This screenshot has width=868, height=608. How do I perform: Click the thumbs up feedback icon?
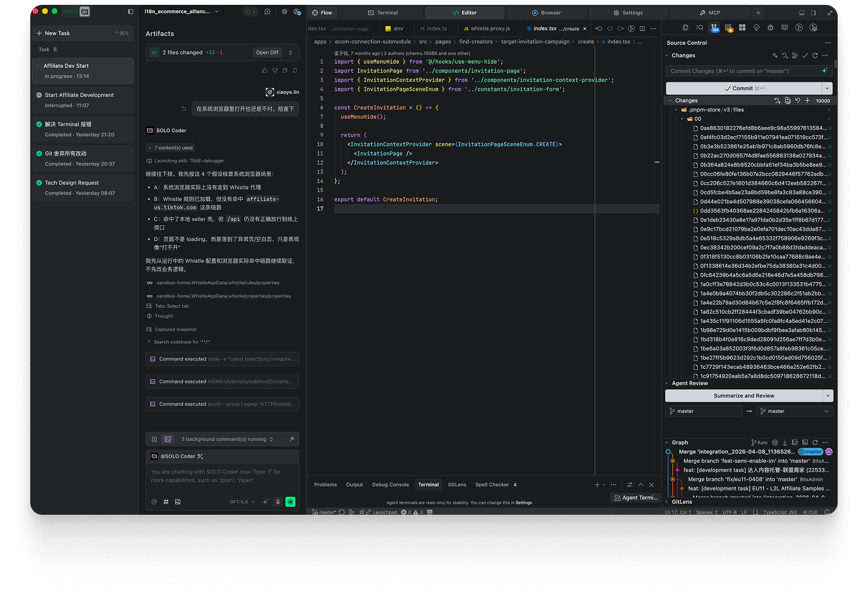[x=265, y=71]
